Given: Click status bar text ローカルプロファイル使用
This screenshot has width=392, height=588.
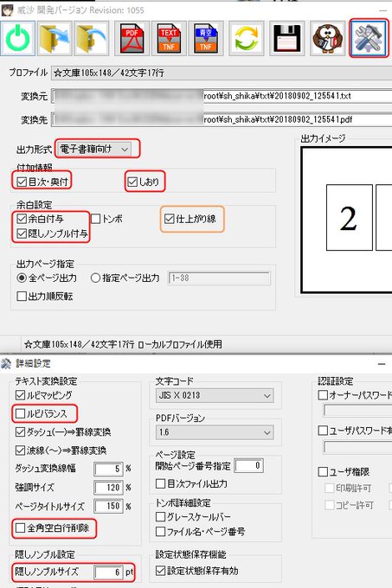Looking at the screenshot, I should click(x=180, y=344).
